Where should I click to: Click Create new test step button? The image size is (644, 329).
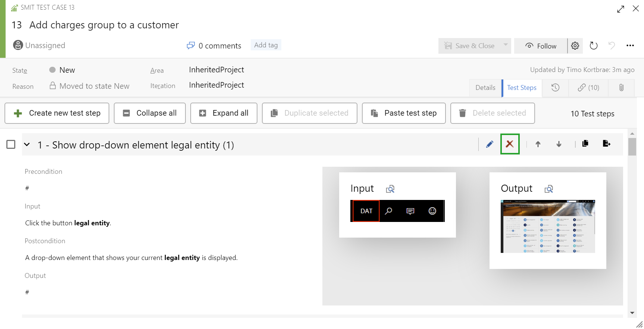click(x=57, y=113)
